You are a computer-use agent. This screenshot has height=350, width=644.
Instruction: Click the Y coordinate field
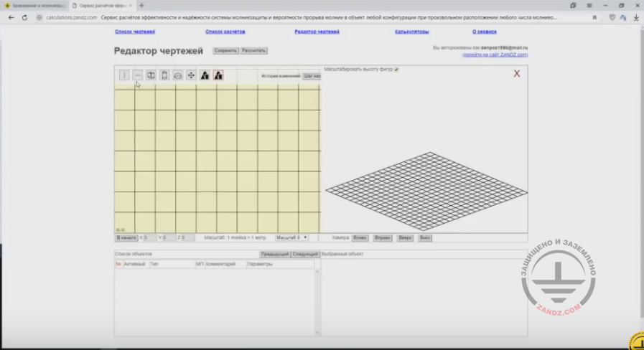pos(169,237)
